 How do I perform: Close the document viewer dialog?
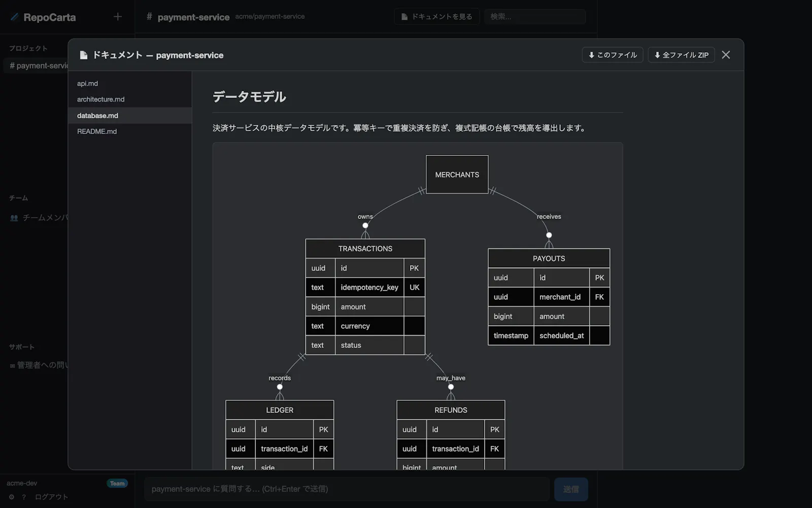tap(726, 55)
